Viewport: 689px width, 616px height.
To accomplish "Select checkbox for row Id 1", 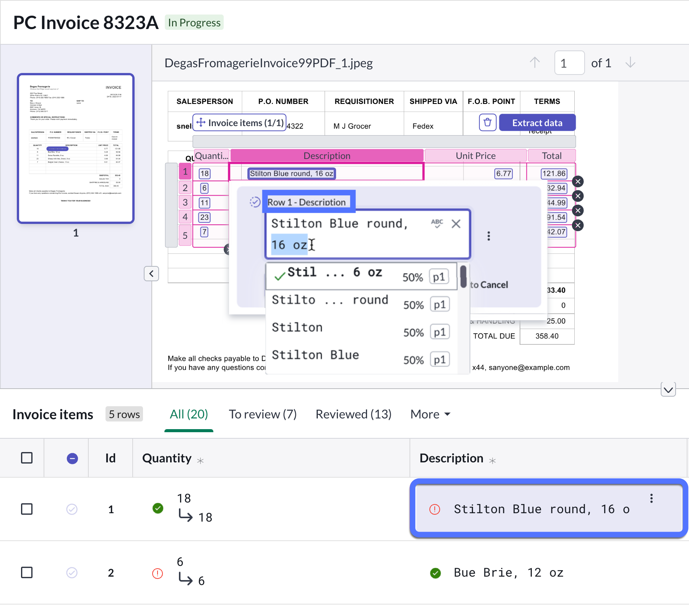I will coord(27,509).
